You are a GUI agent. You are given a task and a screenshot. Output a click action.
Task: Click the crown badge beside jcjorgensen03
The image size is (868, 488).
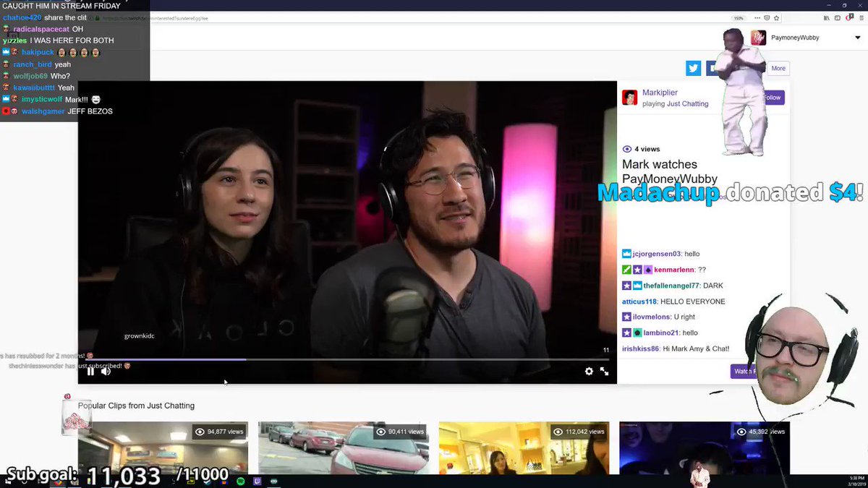pos(626,254)
